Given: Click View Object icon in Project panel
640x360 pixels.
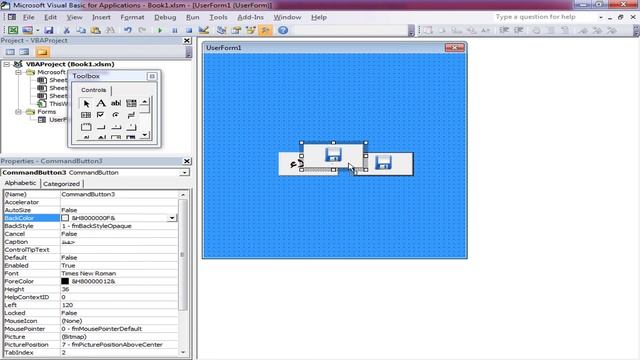Looking at the screenshot, I should (24, 52).
